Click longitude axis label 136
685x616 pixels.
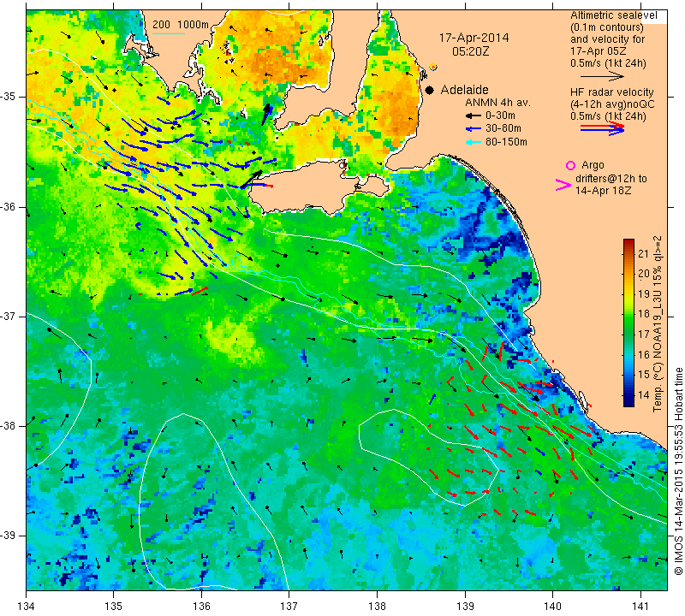tap(201, 607)
